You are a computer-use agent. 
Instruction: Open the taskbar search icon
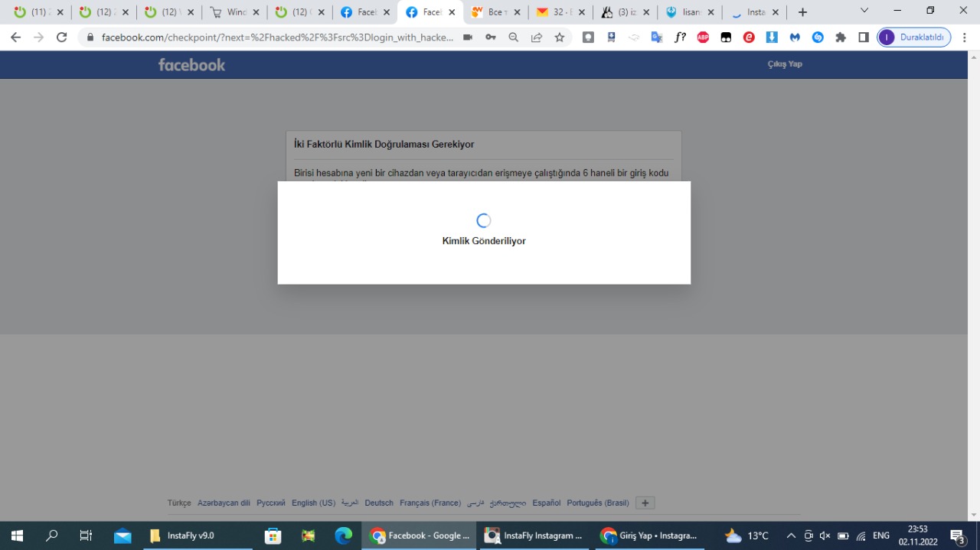[51, 535]
